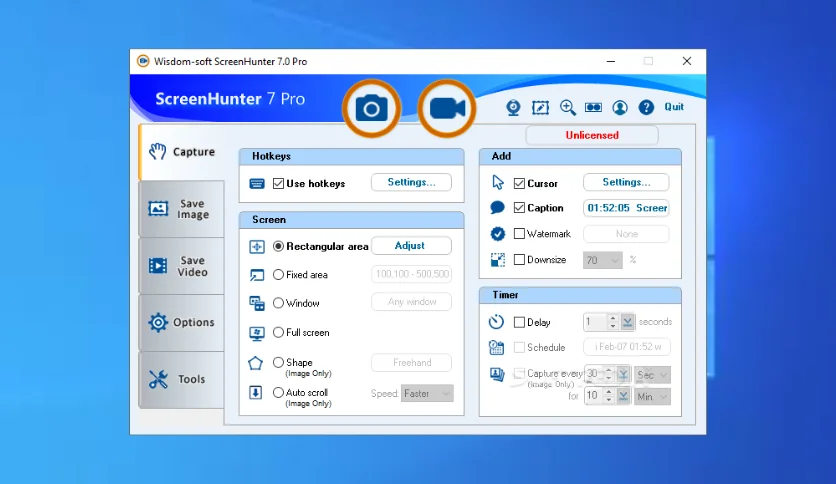
Task: Open the image editor icon
Action: (540, 108)
